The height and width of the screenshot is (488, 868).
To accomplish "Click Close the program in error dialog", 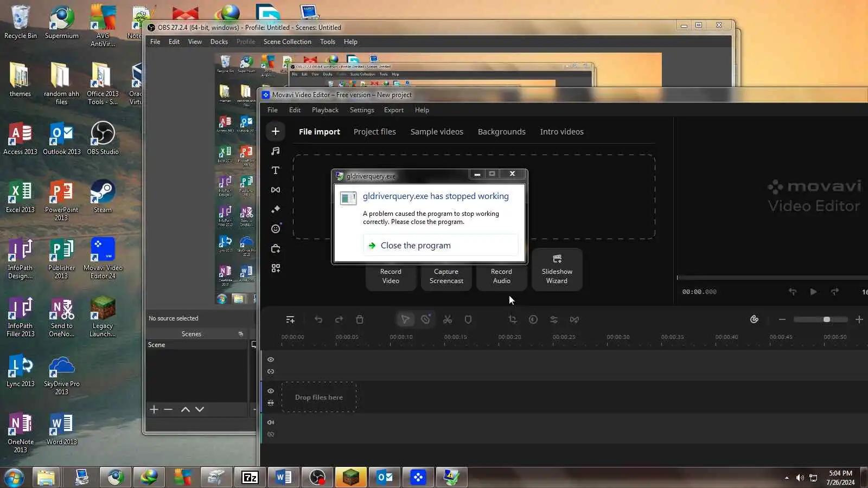I will (441, 245).
